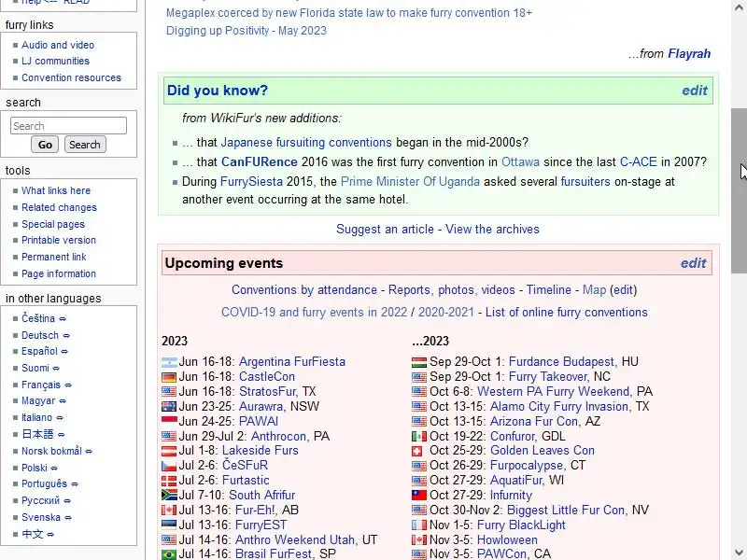The height and width of the screenshot is (560, 747).
Task: Open Page information tool
Action: pyautogui.click(x=59, y=273)
